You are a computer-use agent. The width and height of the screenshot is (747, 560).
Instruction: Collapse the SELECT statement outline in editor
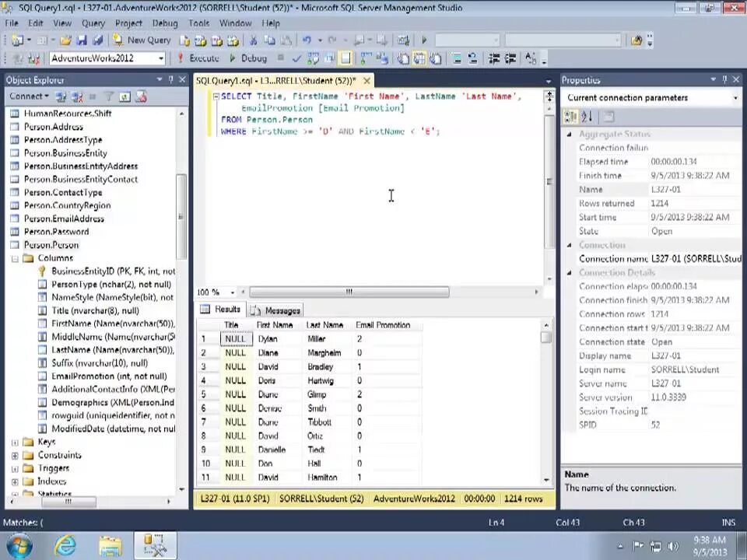pos(216,96)
